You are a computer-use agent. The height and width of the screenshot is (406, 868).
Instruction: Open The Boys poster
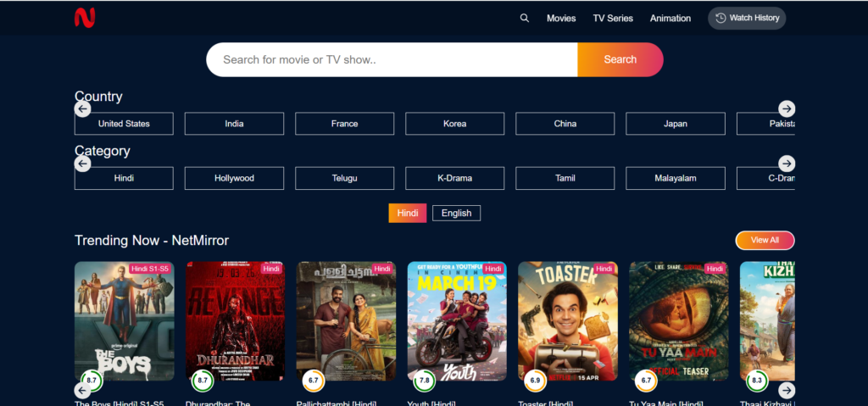tap(124, 321)
